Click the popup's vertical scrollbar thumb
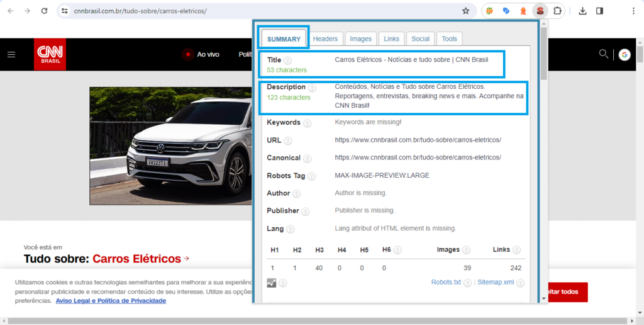The image size is (644, 325). 544,54
